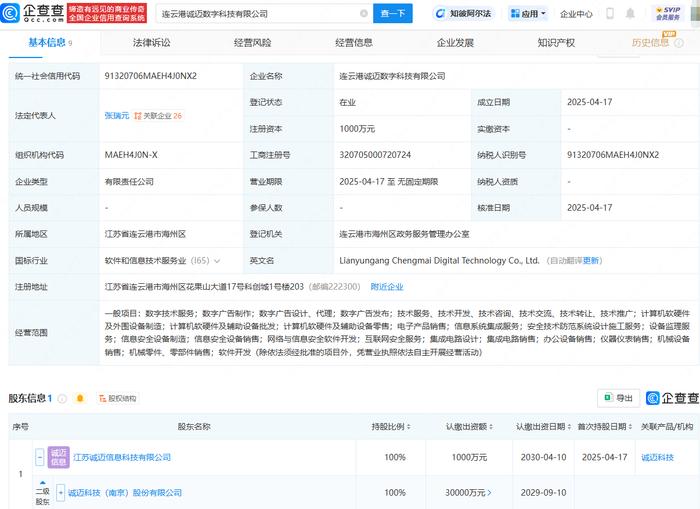Open the SVIP member service badge

coord(668,13)
